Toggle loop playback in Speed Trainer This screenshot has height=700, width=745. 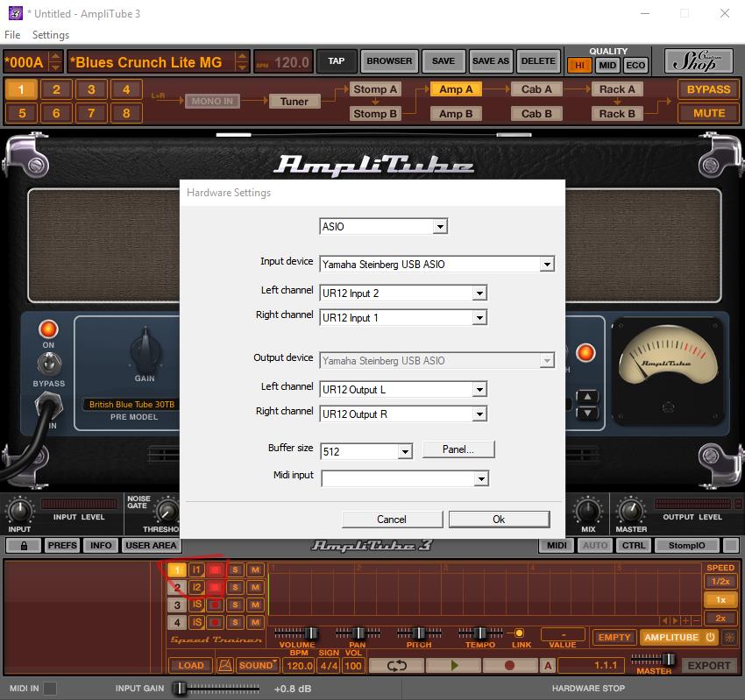396,665
